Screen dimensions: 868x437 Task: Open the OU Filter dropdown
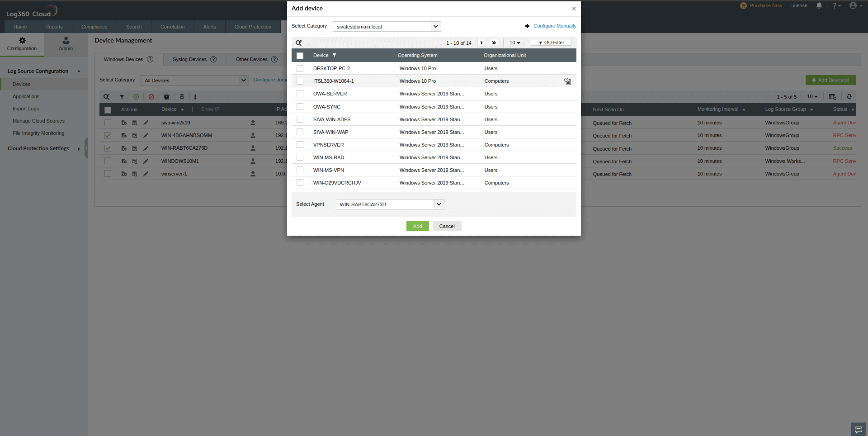tap(551, 43)
